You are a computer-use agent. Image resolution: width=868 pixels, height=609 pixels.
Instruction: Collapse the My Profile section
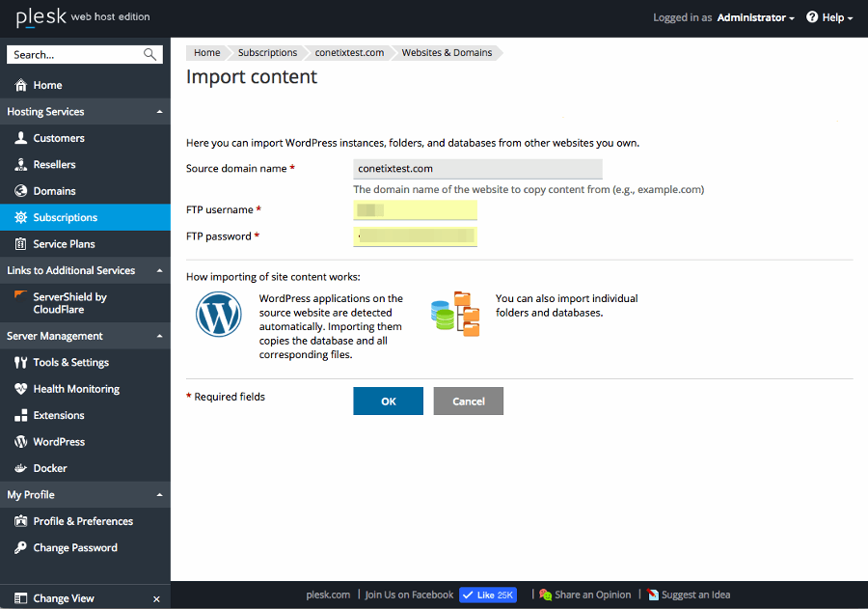pos(159,495)
